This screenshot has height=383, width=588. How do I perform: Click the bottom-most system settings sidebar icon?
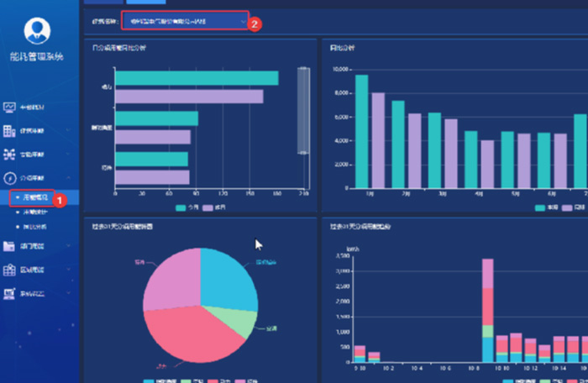[9, 293]
